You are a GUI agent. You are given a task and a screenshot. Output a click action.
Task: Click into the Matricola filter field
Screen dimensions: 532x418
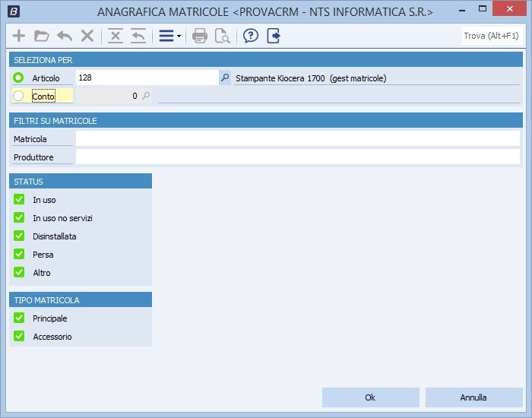[x=297, y=138]
